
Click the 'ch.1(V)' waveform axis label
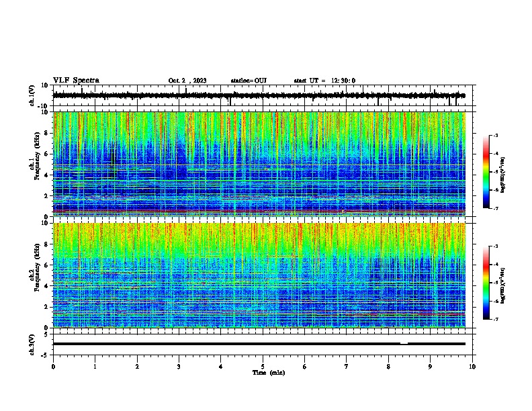pos(32,95)
